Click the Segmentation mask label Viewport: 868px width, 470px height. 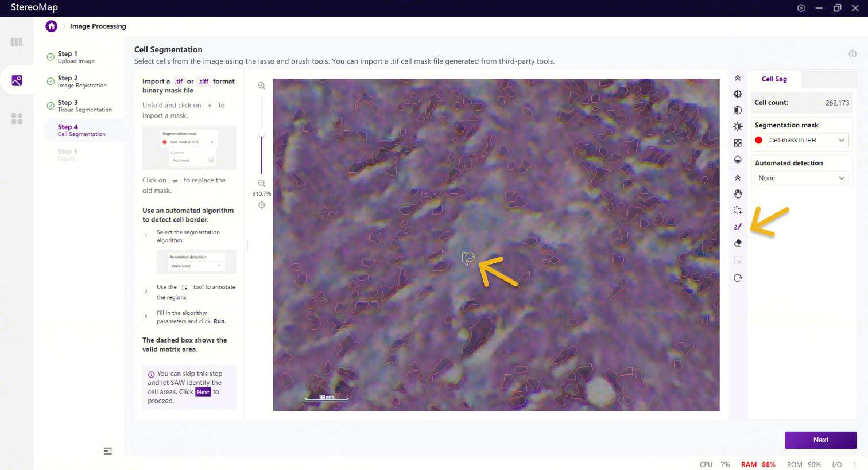786,125
